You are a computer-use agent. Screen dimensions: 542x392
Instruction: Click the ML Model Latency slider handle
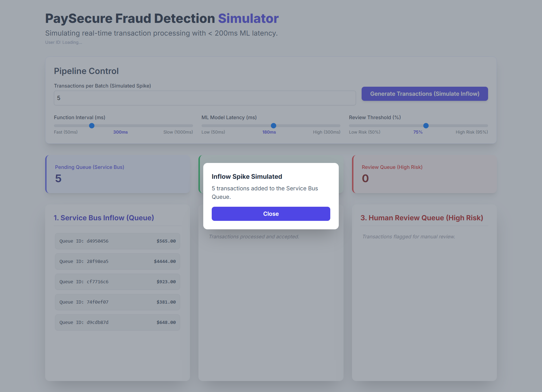pos(273,126)
